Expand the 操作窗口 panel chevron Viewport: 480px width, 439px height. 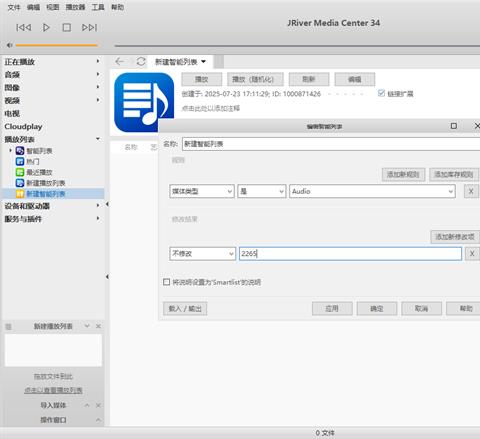(x=98, y=420)
